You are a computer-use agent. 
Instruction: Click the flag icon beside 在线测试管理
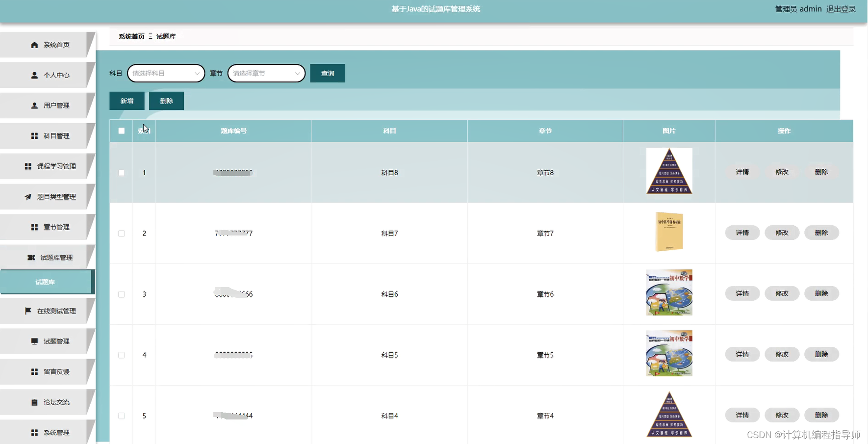[x=28, y=311]
